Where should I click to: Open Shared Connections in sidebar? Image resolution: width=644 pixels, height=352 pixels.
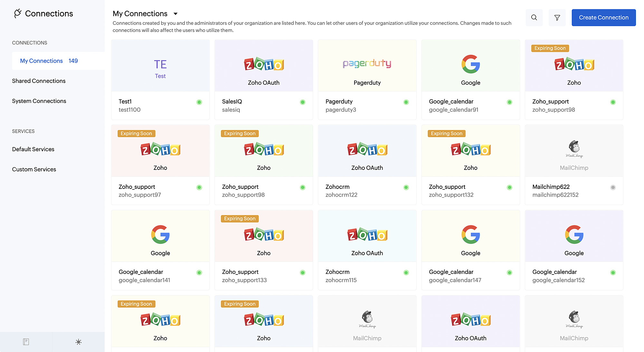tap(39, 81)
